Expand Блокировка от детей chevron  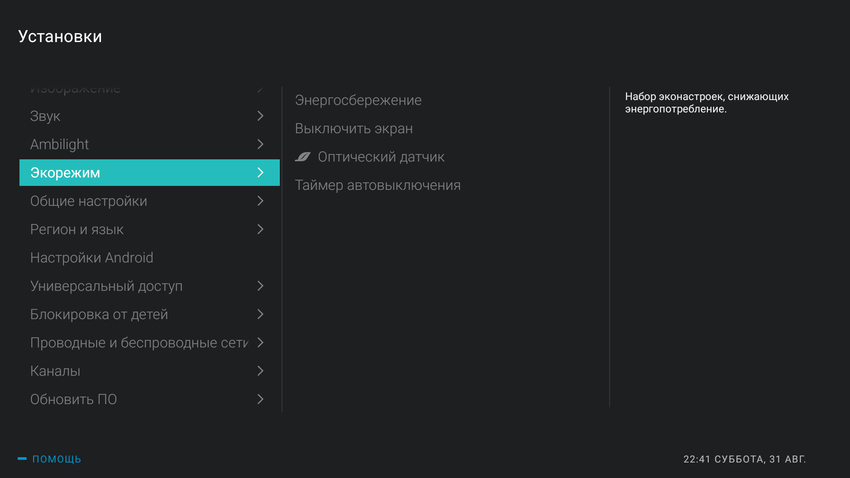click(x=260, y=314)
